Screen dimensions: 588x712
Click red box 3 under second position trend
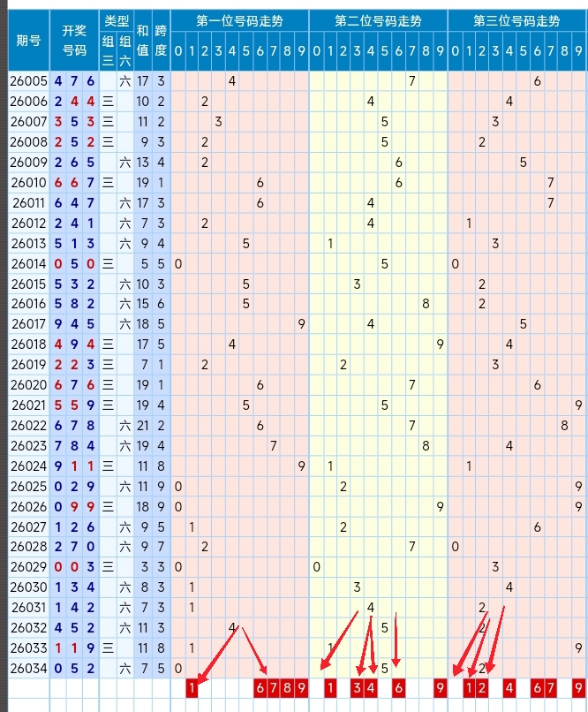point(357,688)
